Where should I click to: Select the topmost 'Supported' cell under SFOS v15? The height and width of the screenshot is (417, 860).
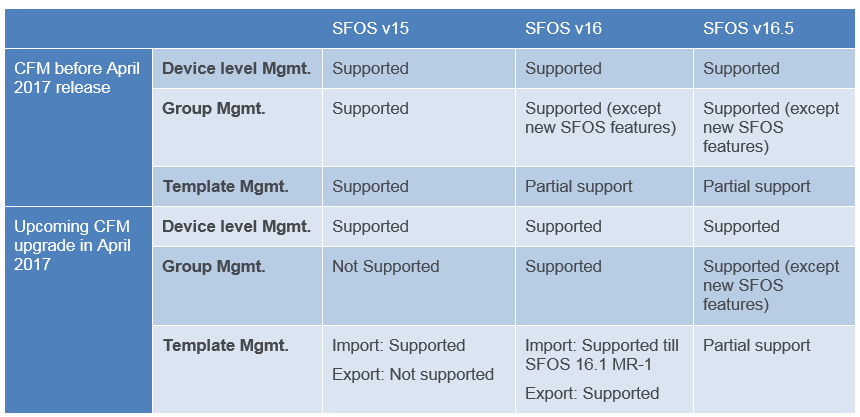point(370,68)
